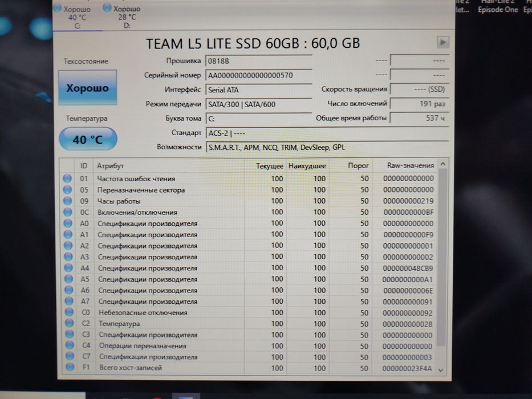Click the Возможности field with S.M.A.R.T., APM
The width and height of the screenshot is (532, 399).
[327, 147]
